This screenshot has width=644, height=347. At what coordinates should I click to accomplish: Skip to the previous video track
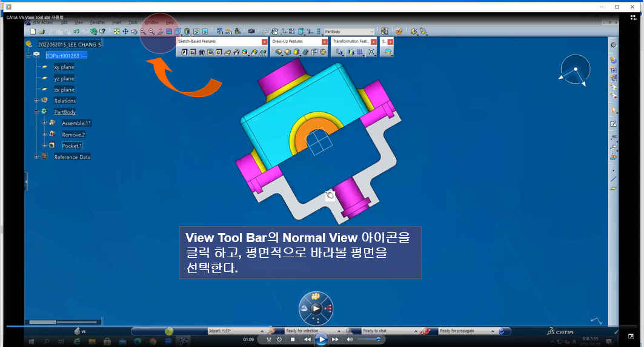[x=307, y=340]
